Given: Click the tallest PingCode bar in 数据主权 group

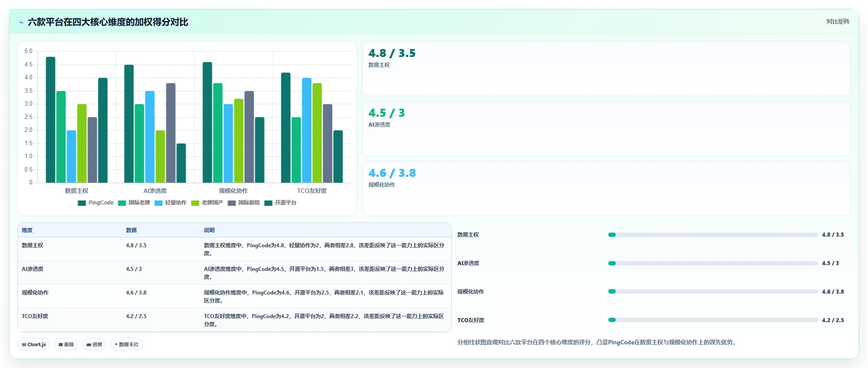Looking at the screenshot, I should [50, 120].
